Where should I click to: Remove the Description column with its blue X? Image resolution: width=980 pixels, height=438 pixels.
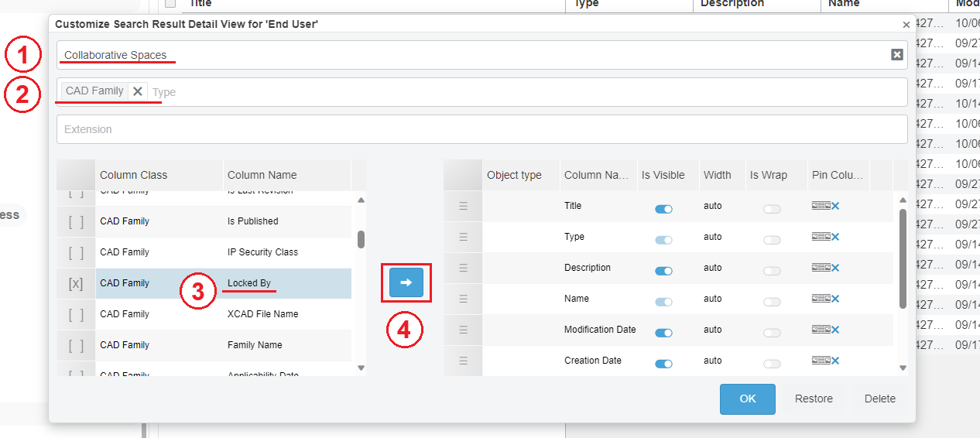pos(835,268)
